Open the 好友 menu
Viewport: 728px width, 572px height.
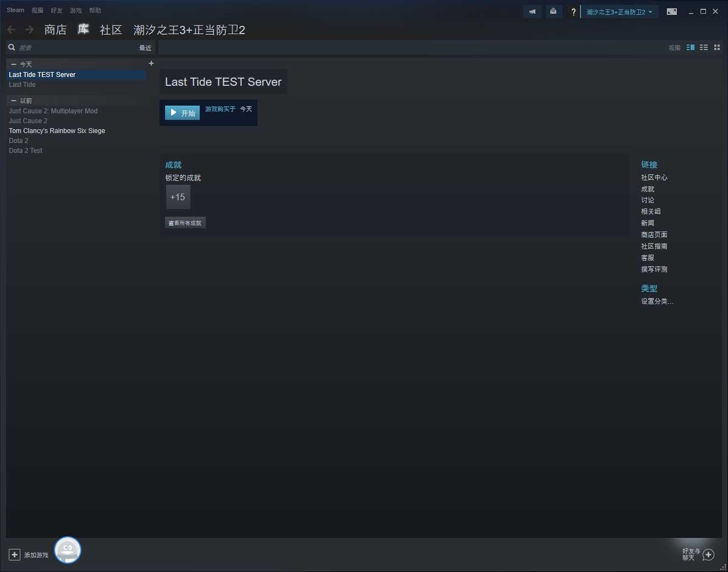point(57,10)
